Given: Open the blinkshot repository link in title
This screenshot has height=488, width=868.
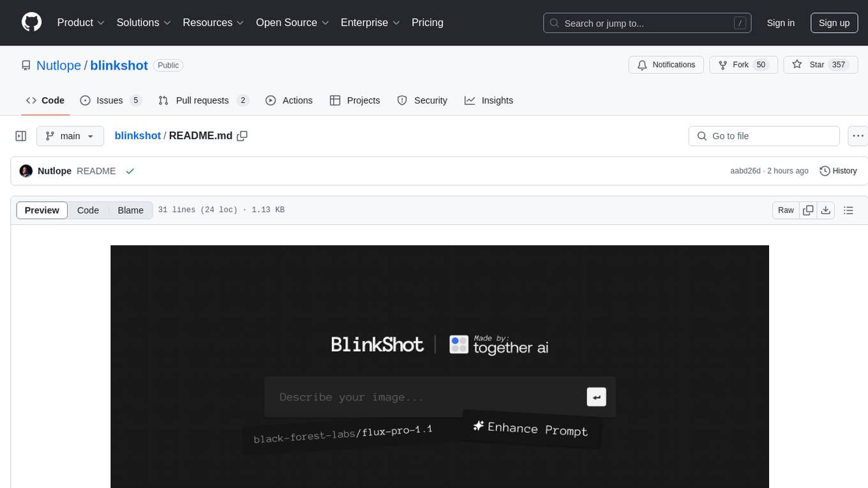Looking at the screenshot, I should (119, 65).
